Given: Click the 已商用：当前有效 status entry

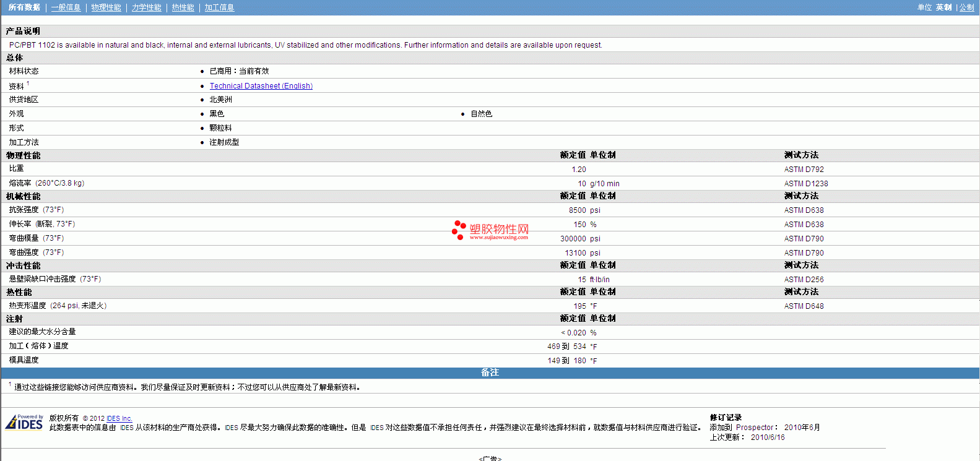Looking at the screenshot, I should [239, 71].
